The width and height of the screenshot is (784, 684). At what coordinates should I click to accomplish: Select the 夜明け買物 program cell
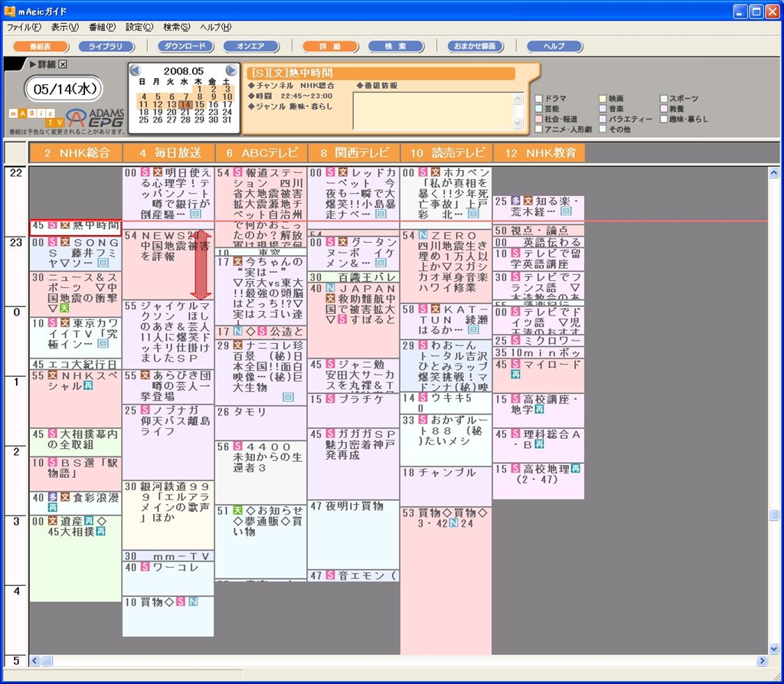tap(354, 535)
